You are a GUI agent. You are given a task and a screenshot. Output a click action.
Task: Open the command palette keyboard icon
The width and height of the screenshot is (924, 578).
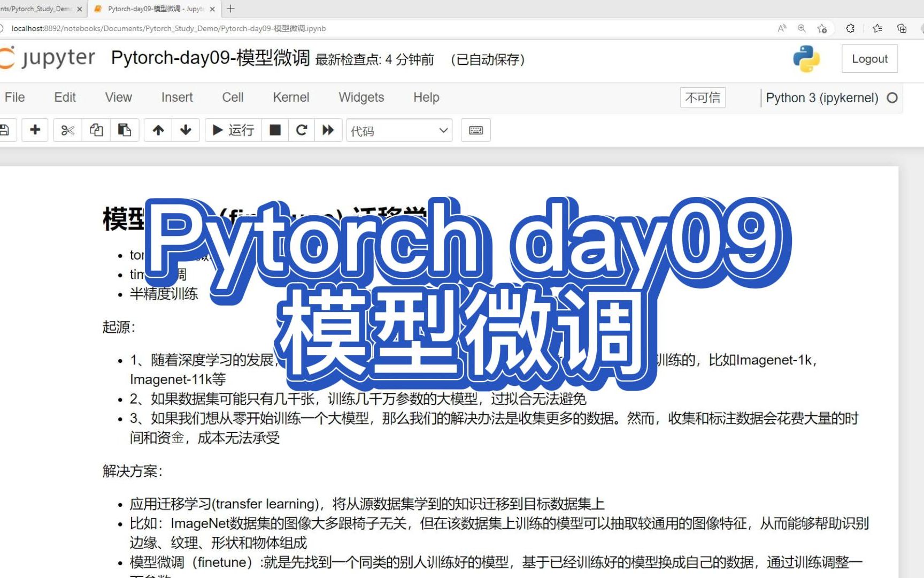476,130
